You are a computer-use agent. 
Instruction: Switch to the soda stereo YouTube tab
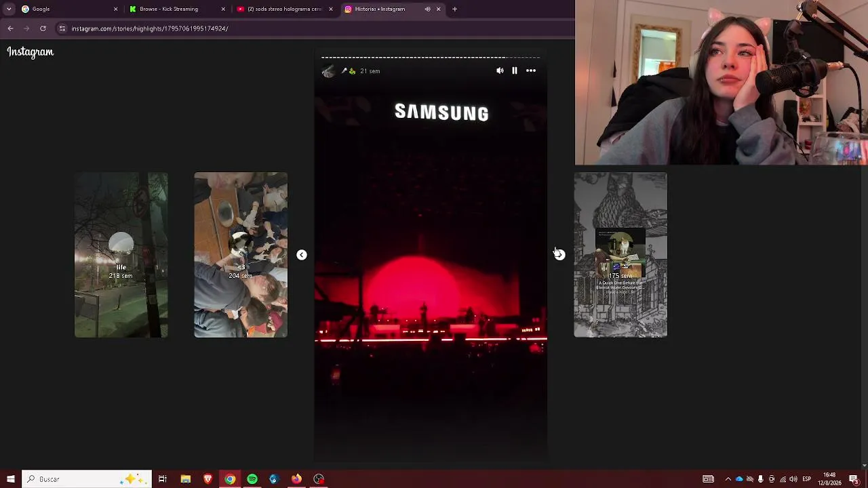[283, 9]
